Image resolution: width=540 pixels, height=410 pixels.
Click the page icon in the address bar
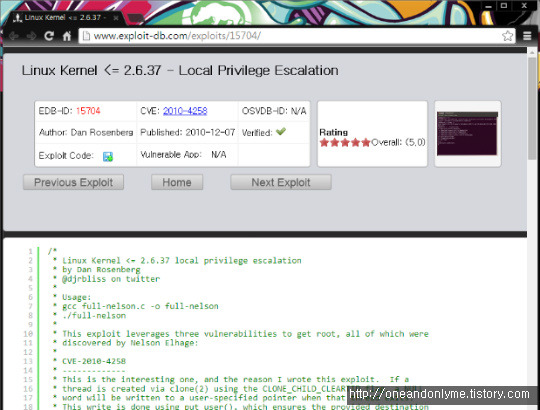click(86, 36)
